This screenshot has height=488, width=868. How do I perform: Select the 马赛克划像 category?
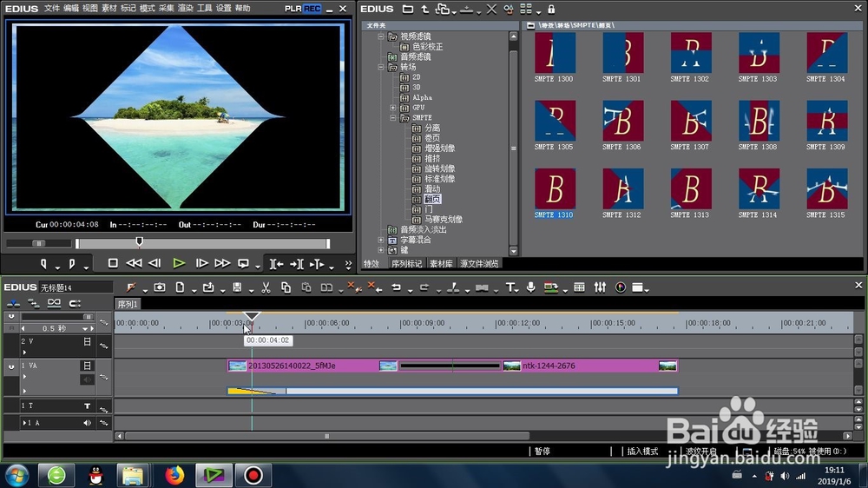click(x=444, y=220)
